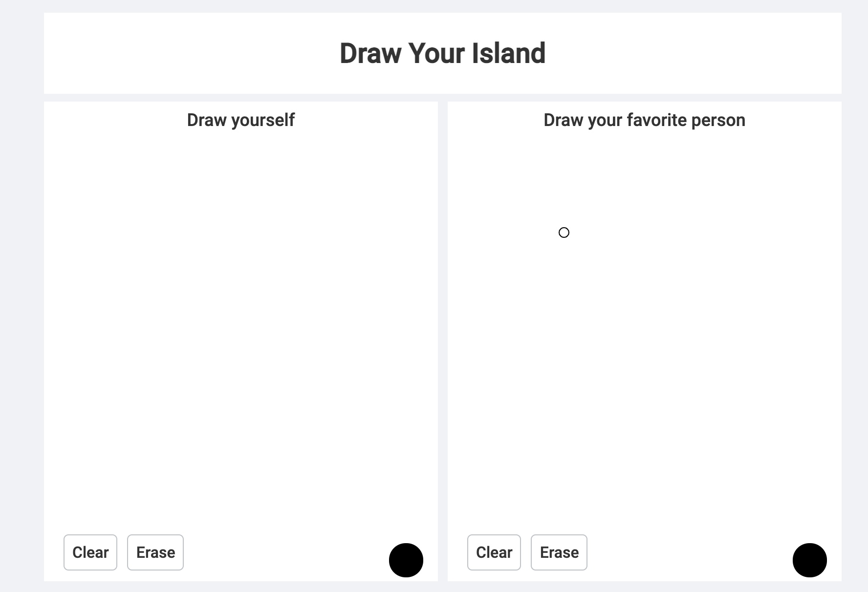Image resolution: width=868 pixels, height=592 pixels.
Task: Pick the brush color in right panel
Action: 810,560
